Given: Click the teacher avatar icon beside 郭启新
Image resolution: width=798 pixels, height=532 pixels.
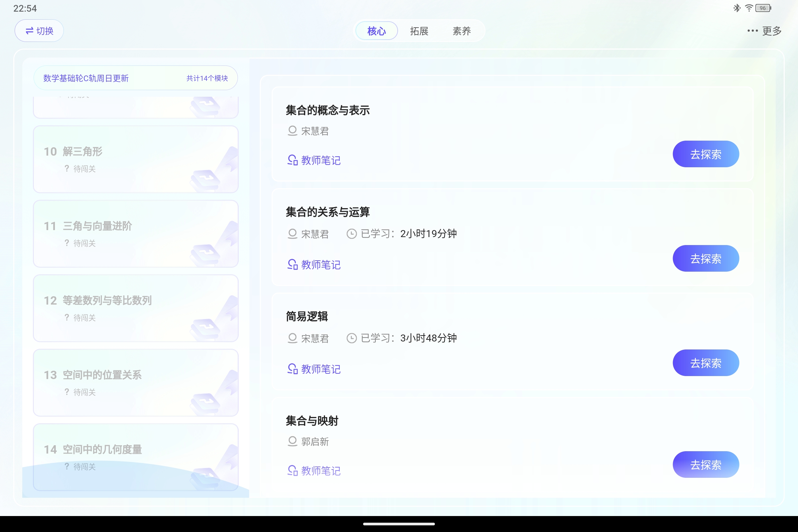Looking at the screenshot, I should pos(293,442).
